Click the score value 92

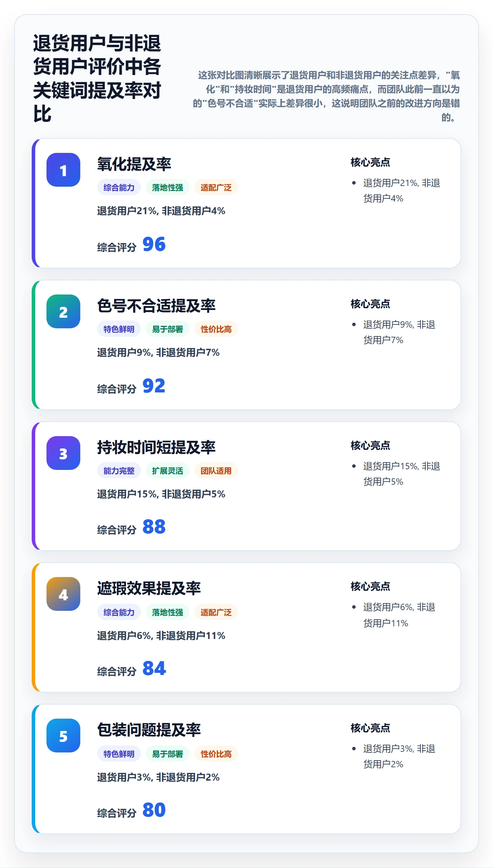(154, 386)
